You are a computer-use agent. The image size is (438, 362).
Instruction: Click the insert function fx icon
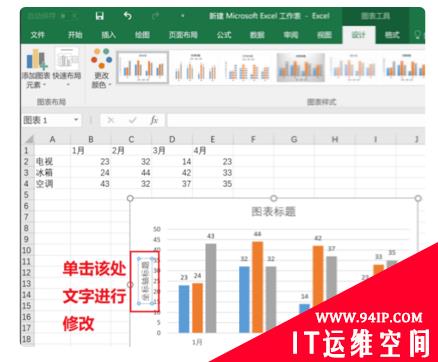coord(154,120)
